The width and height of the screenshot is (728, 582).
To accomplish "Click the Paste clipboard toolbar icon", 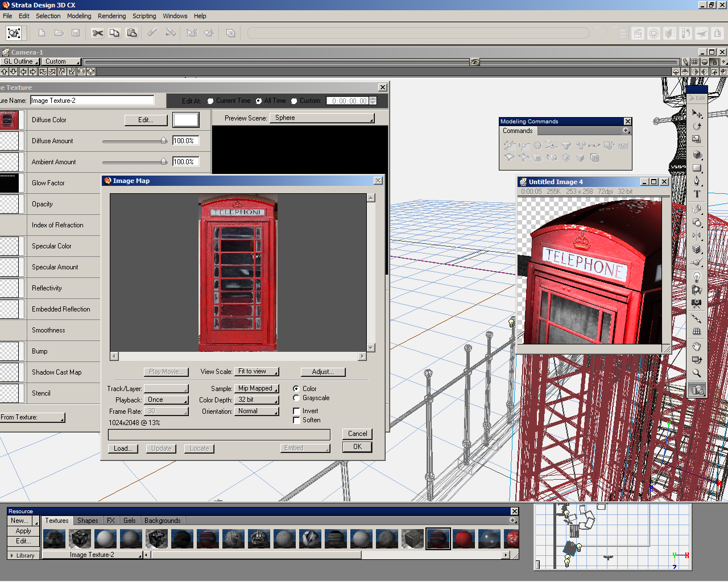I will tap(132, 33).
